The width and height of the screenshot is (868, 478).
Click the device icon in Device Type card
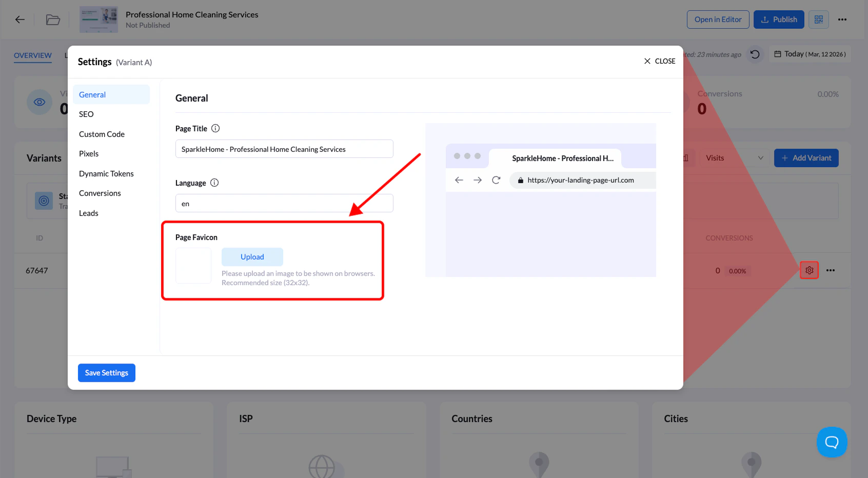click(114, 467)
